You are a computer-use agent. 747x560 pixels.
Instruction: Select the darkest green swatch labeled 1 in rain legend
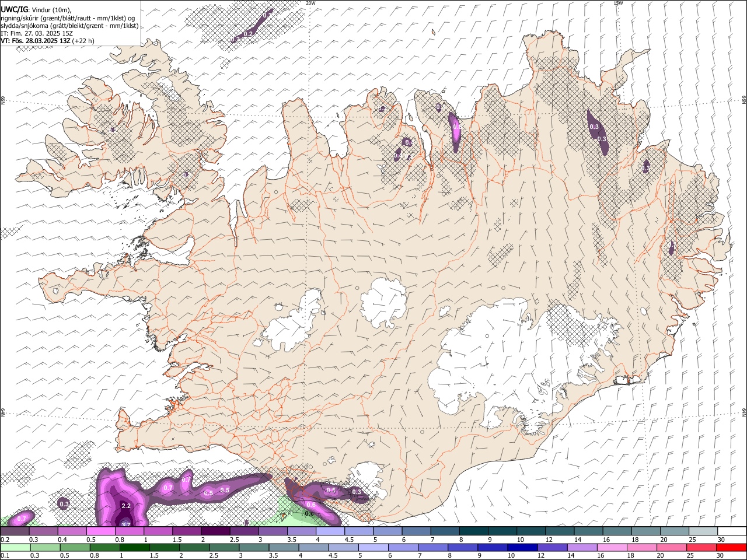point(135,548)
